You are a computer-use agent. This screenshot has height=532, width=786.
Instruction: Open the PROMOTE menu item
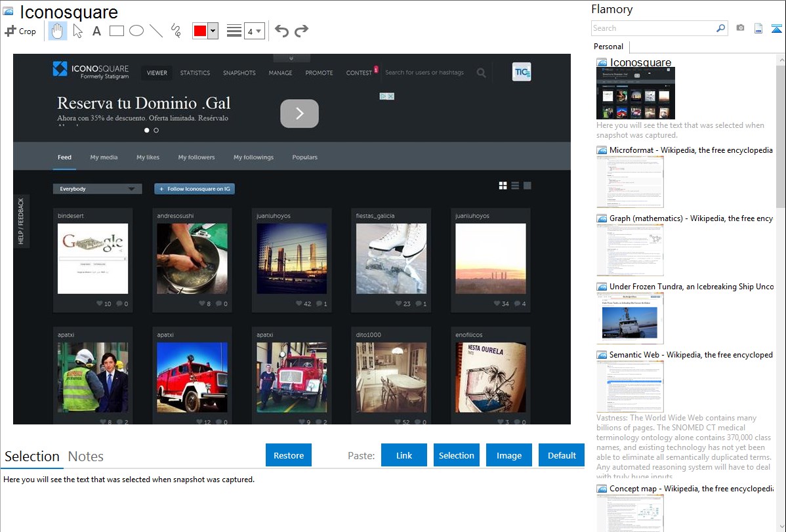[x=319, y=73]
